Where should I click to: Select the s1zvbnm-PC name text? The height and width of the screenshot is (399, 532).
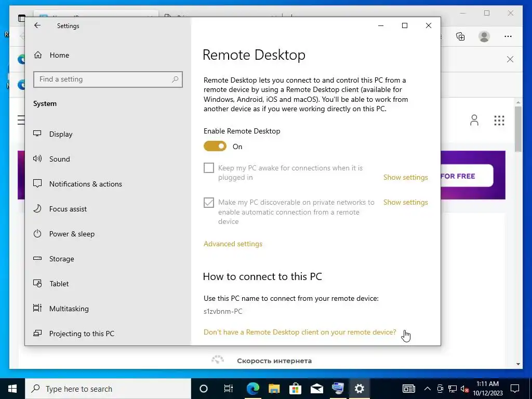223,311
